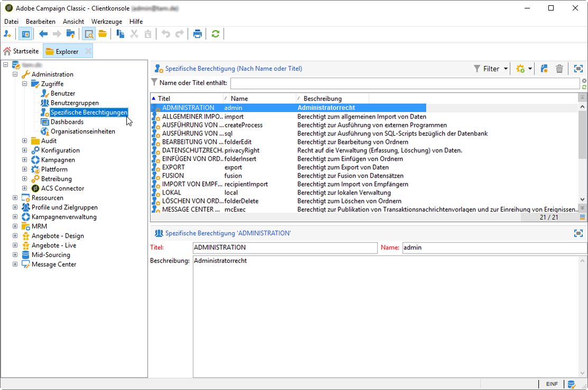Select Benutzer in the tree
Viewport: 588px width, 390px height.
[x=62, y=94]
